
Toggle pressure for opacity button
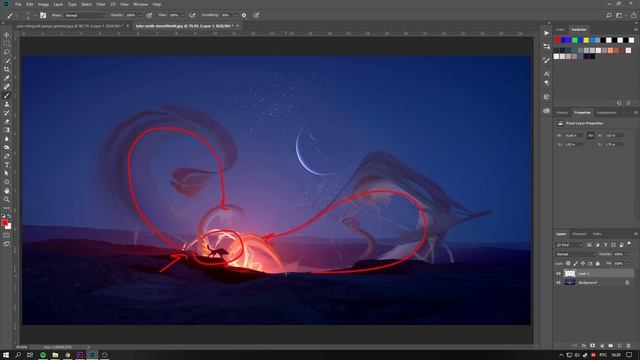point(149,15)
